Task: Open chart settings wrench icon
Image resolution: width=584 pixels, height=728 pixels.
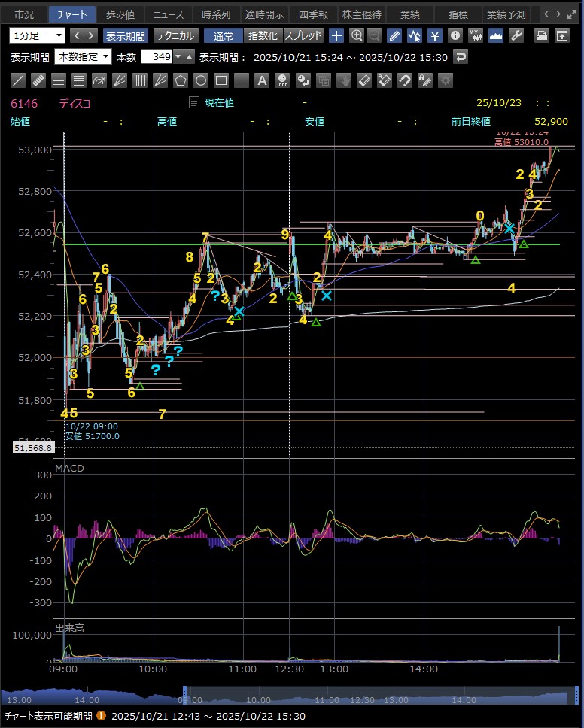Action: [x=516, y=35]
